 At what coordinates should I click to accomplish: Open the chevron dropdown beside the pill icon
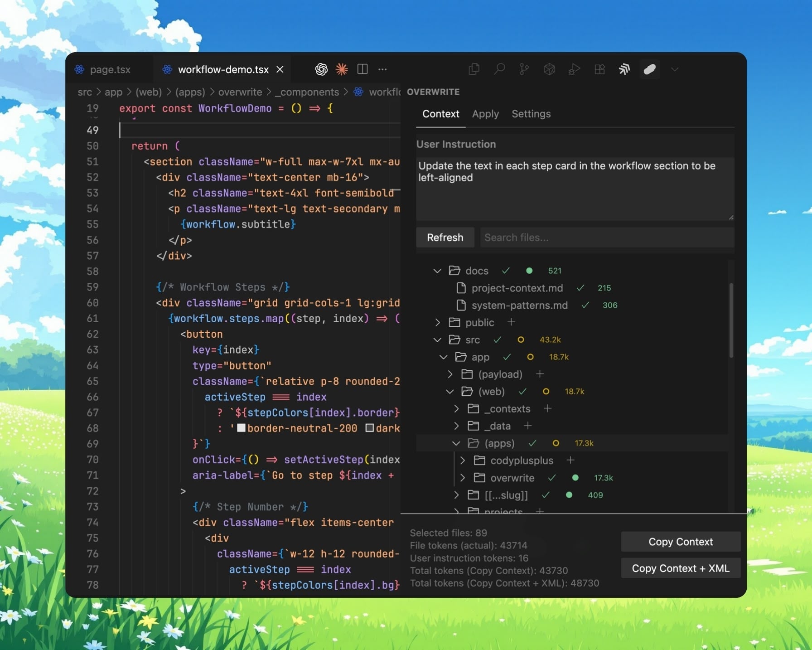(x=675, y=69)
